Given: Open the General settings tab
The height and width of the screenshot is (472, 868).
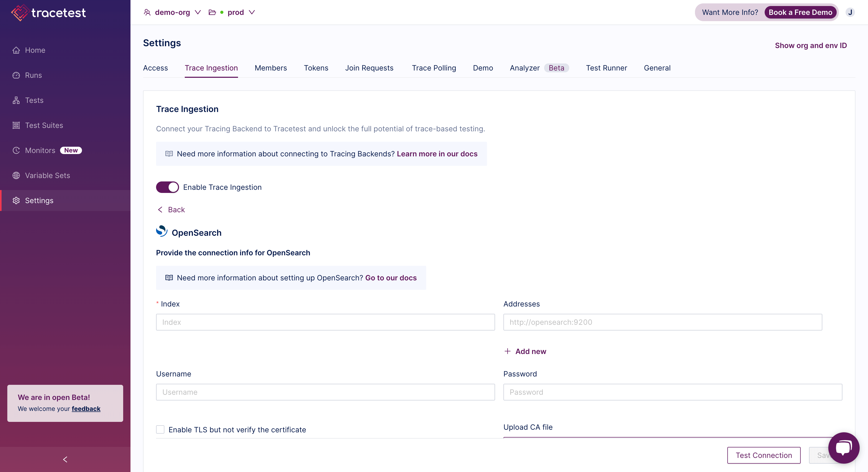Looking at the screenshot, I should pyautogui.click(x=657, y=68).
